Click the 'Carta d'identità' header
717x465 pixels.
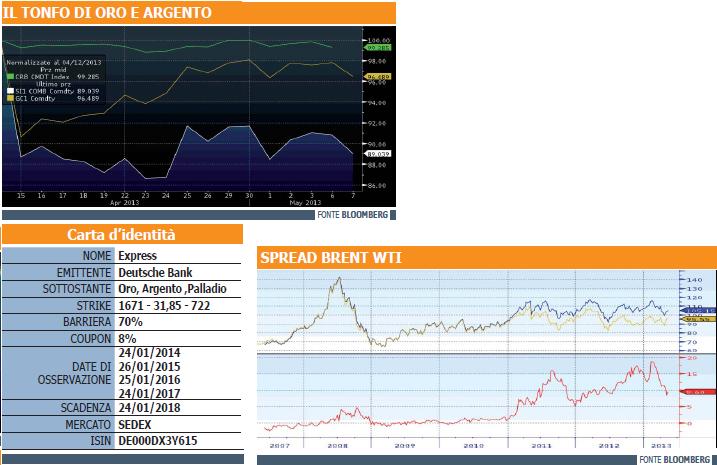[x=121, y=235]
